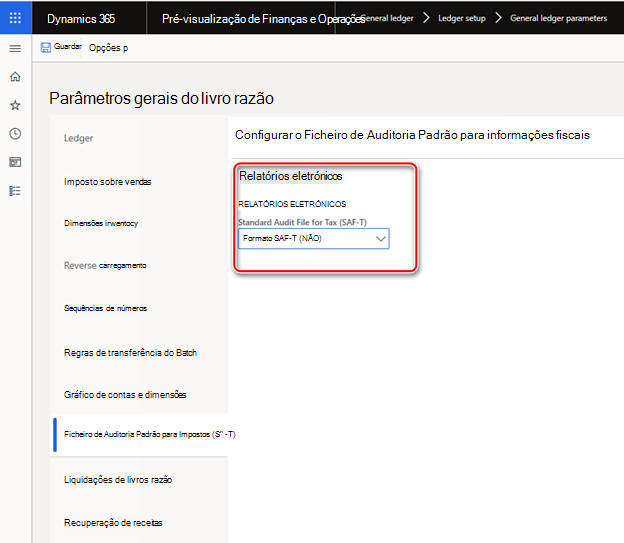This screenshot has height=543, width=624.
Task: Expand the hamburger navigation pane
Action: (15, 49)
